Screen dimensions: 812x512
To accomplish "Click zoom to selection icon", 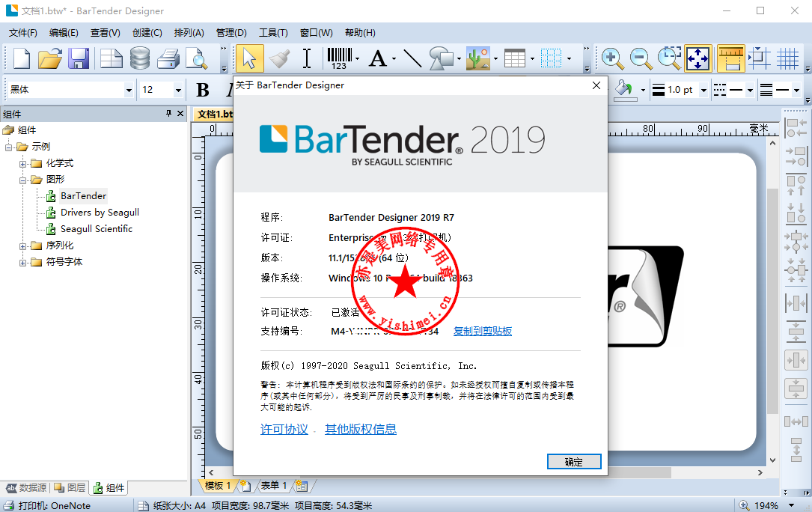I will tap(669, 58).
